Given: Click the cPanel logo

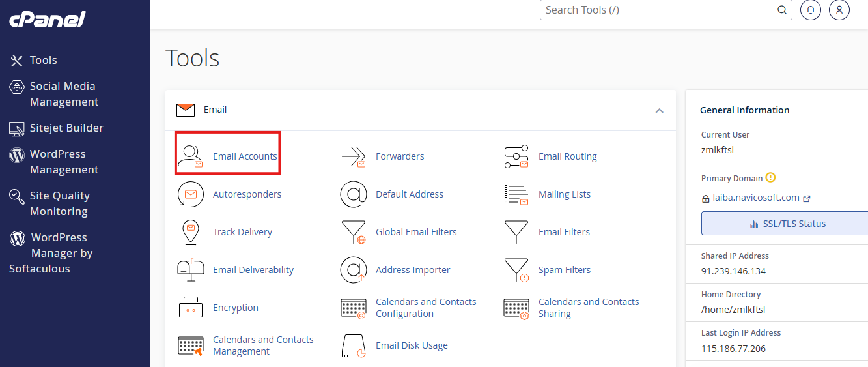Looking at the screenshot, I should [x=47, y=20].
